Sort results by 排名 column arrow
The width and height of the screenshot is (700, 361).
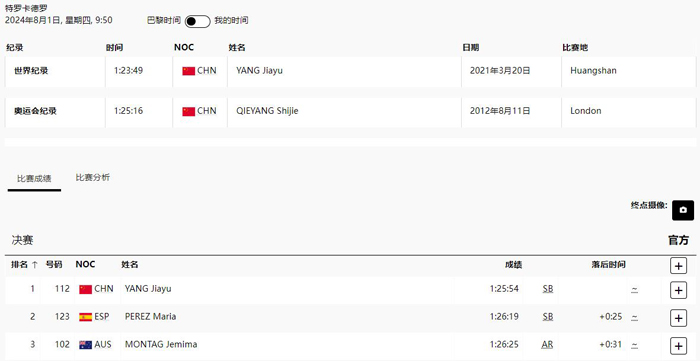34,265
